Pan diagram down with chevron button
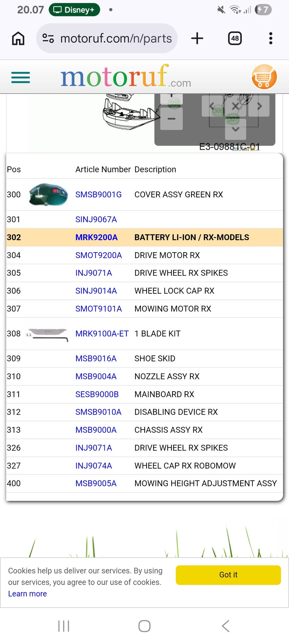The width and height of the screenshot is (289, 644). click(236, 129)
